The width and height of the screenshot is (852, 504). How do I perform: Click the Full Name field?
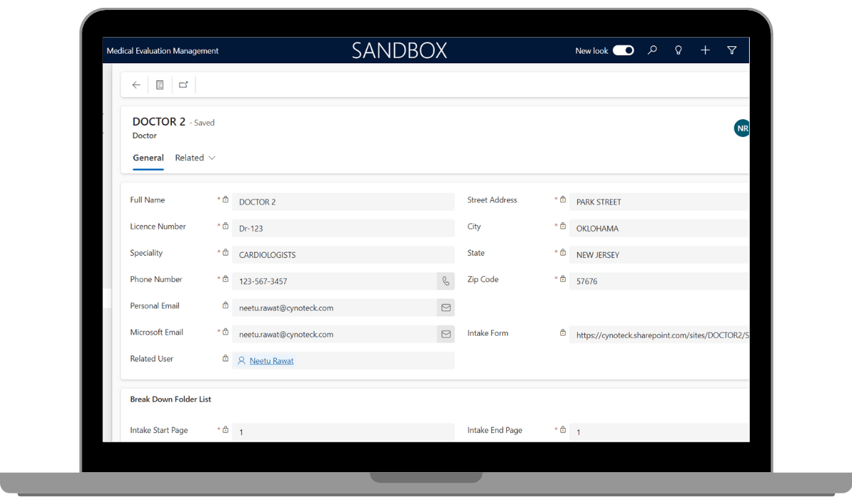[343, 202]
